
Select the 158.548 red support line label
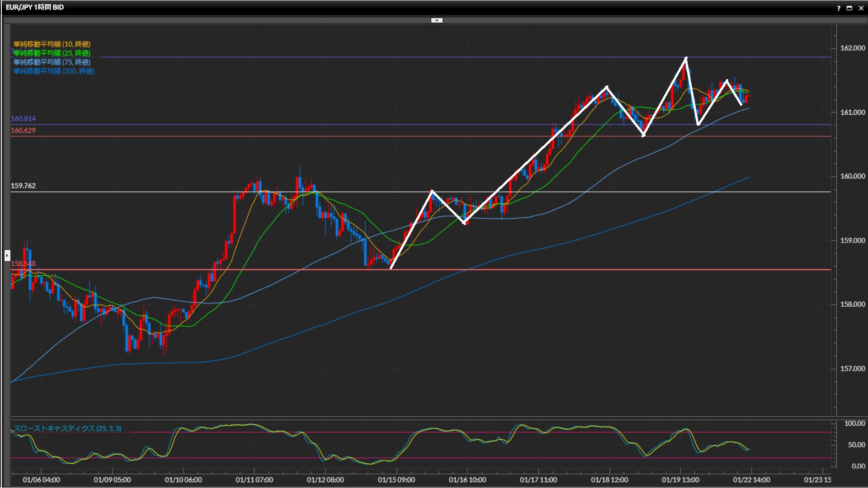tap(23, 263)
